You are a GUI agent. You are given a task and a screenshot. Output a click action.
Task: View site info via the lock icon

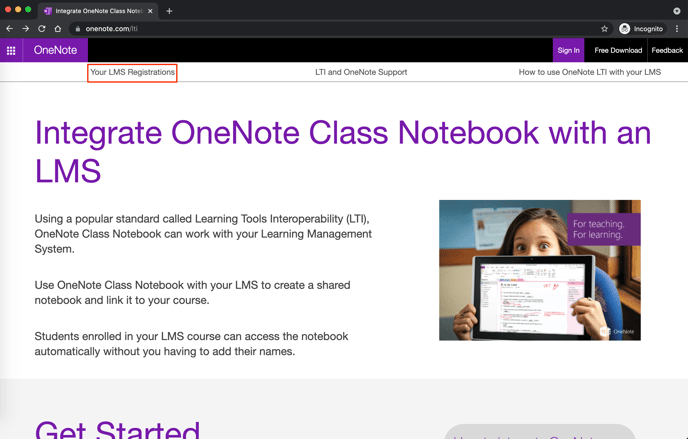(78, 29)
